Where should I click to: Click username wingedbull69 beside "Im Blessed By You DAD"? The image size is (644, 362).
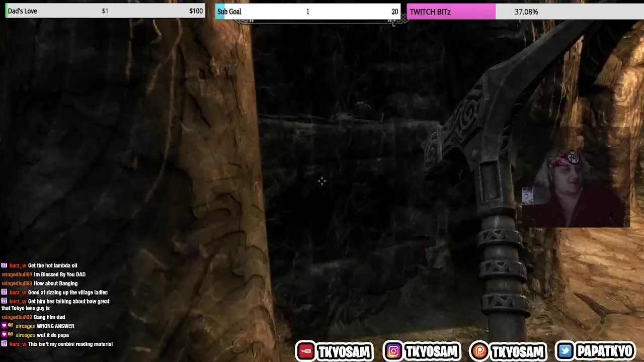point(17,275)
